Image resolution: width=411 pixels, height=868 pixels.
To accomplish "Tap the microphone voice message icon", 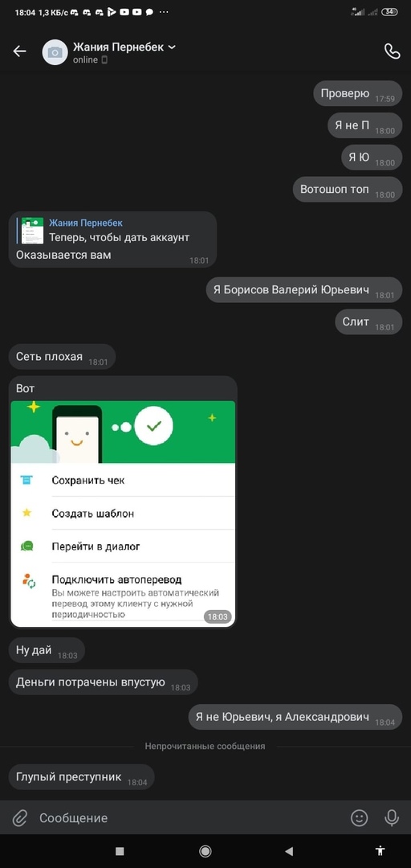I will [392, 818].
